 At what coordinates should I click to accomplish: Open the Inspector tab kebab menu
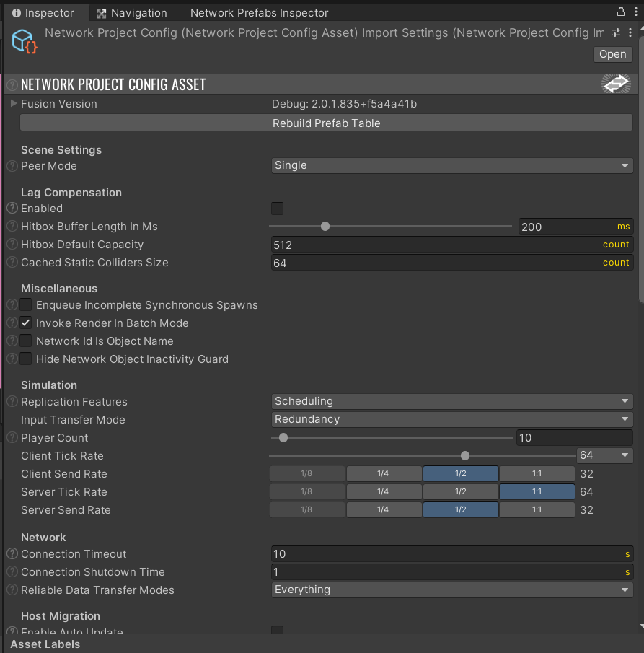pyautogui.click(x=635, y=12)
